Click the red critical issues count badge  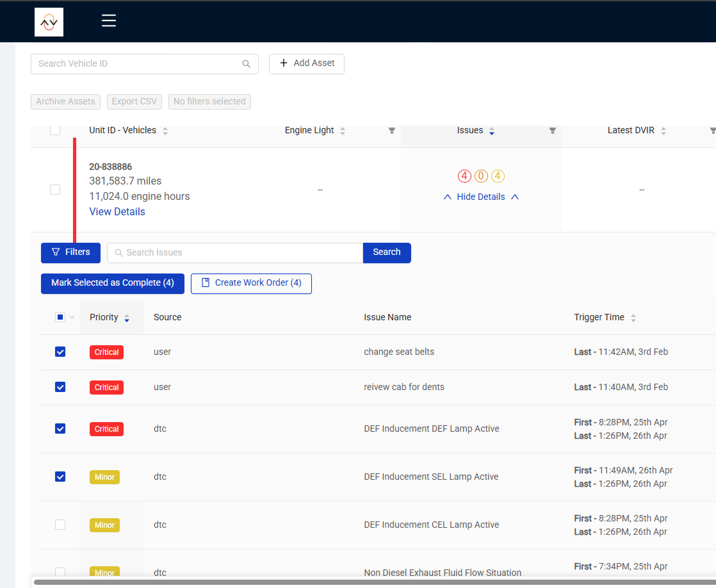(464, 176)
